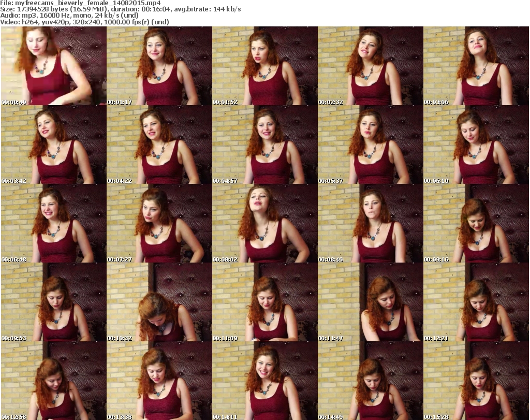Select the frame at 00:01:17
This screenshot has width=530, height=420.
click(x=159, y=66)
